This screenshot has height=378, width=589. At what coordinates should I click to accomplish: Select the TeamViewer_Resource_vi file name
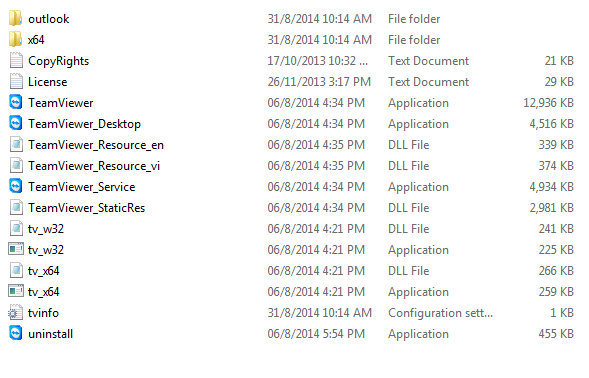pyautogui.click(x=94, y=166)
